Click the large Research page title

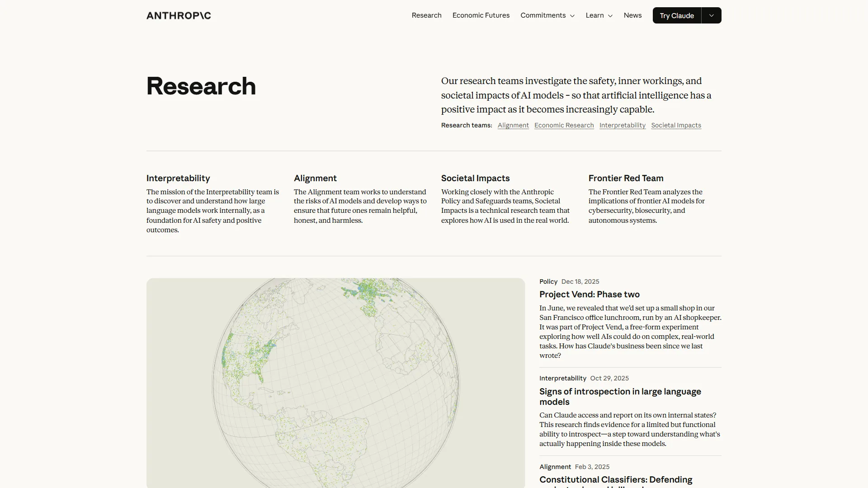tap(201, 86)
